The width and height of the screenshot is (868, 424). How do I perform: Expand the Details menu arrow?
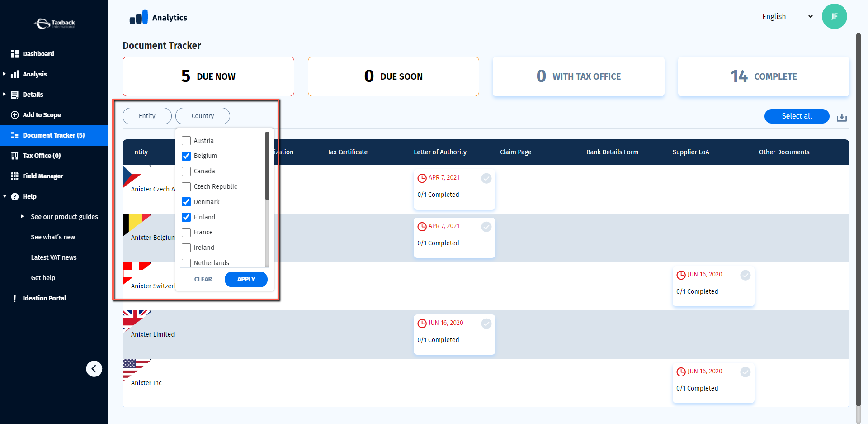point(5,94)
